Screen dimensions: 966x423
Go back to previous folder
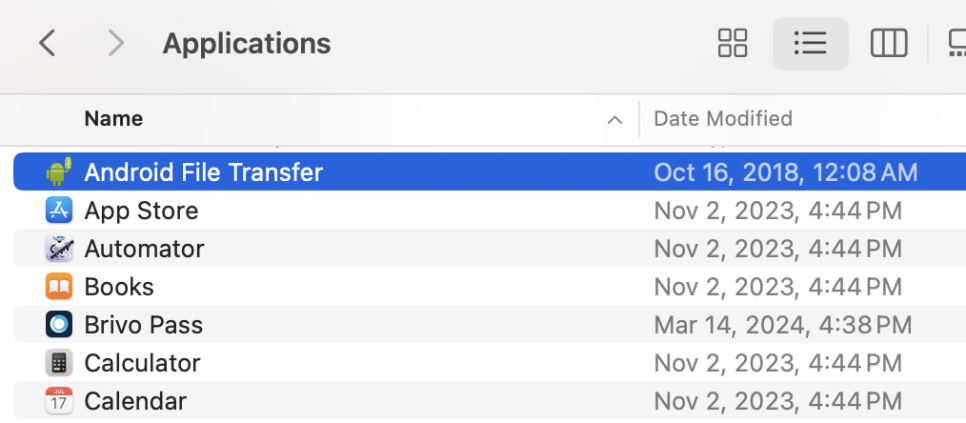point(47,43)
